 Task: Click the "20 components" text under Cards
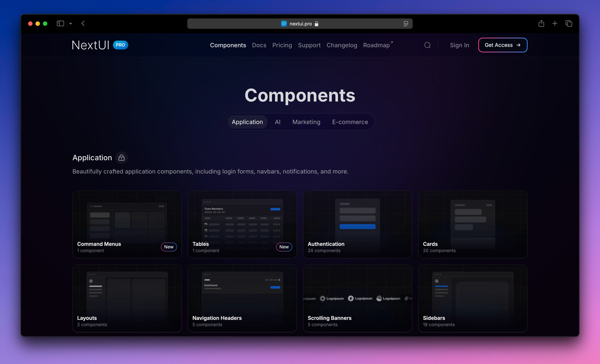point(439,251)
